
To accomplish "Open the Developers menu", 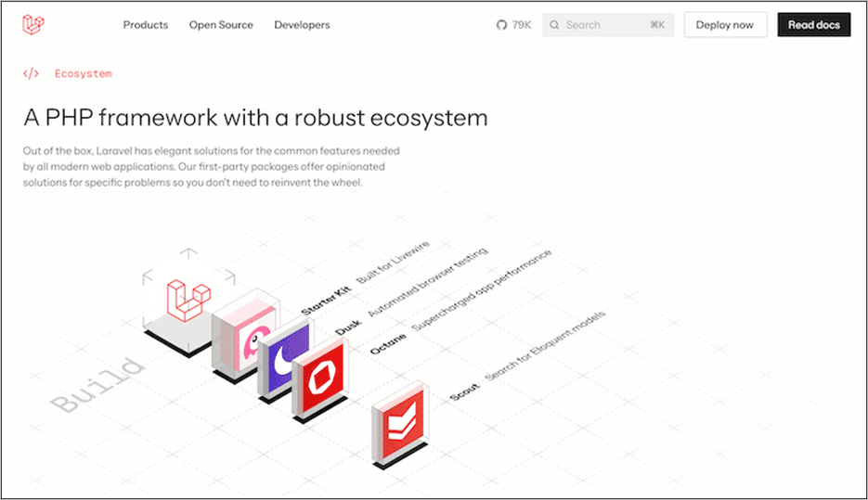I will coord(302,25).
